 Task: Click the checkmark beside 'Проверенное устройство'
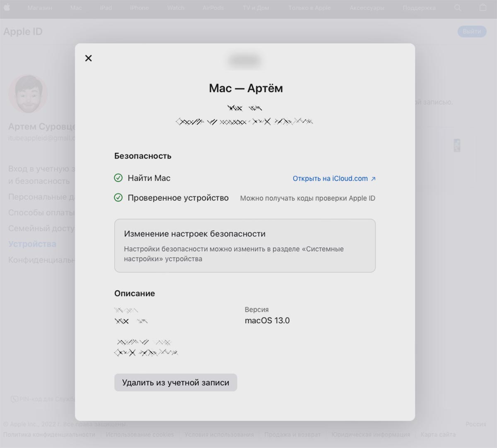(x=118, y=198)
